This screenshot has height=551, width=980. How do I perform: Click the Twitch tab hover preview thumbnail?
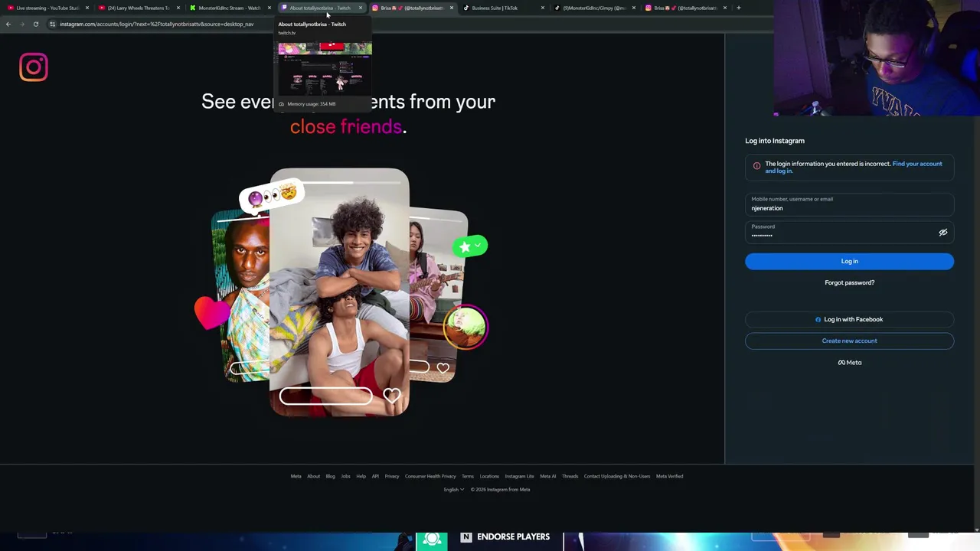tap(325, 67)
